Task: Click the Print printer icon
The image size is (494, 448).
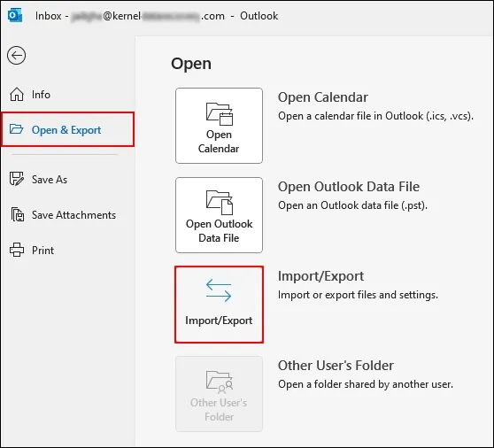Action: 17,250
